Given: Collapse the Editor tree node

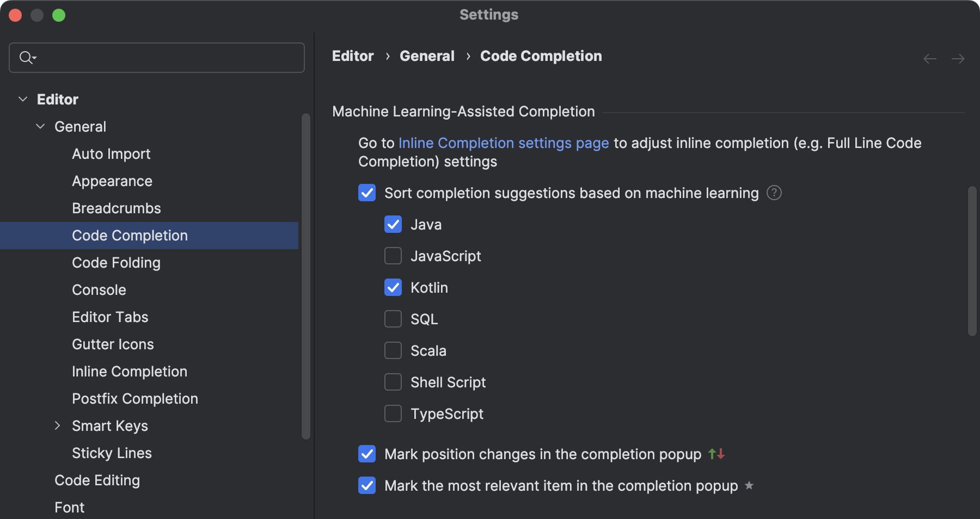Looking at the screenshot, I should click(x=23, y=99).
